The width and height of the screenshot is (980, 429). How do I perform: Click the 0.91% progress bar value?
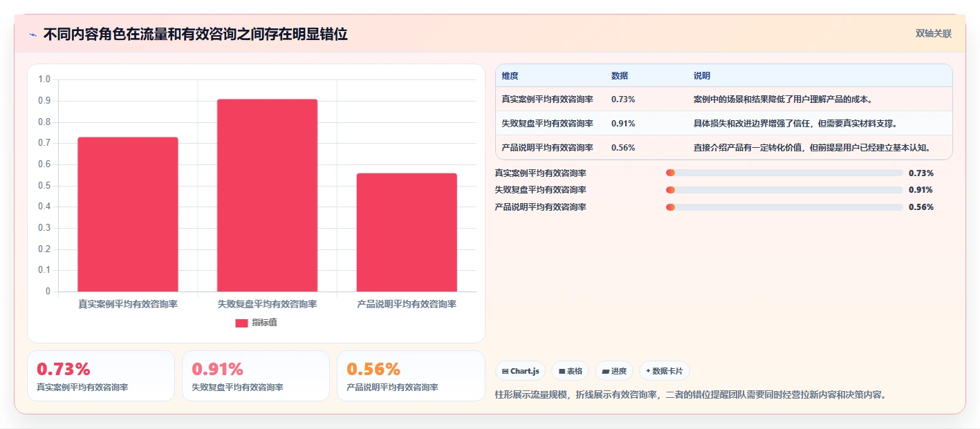921,190
